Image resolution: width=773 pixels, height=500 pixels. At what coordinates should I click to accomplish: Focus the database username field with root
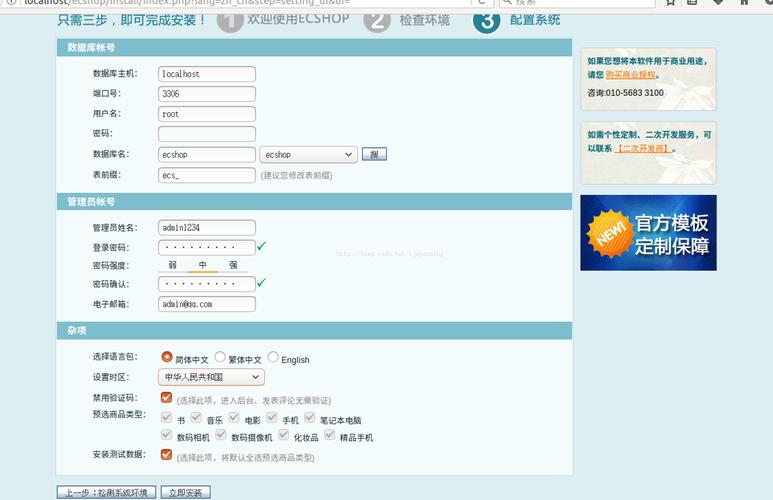click(207, 114)
